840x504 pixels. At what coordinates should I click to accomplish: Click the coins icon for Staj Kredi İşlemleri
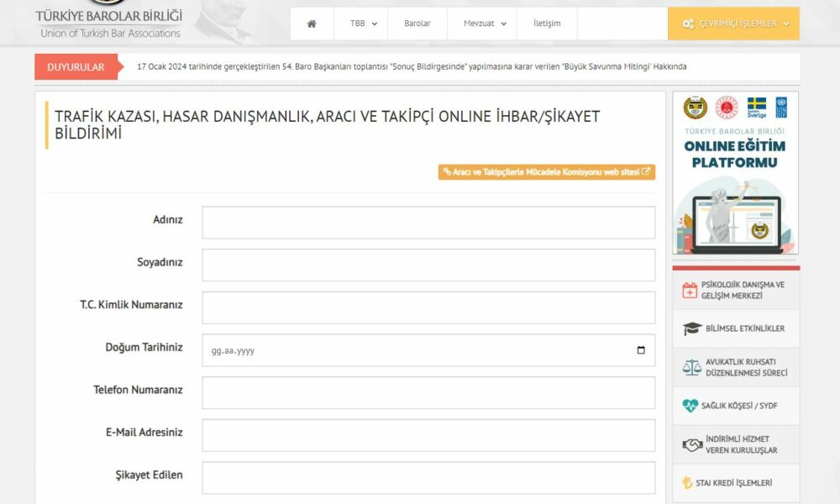(689, 483)
